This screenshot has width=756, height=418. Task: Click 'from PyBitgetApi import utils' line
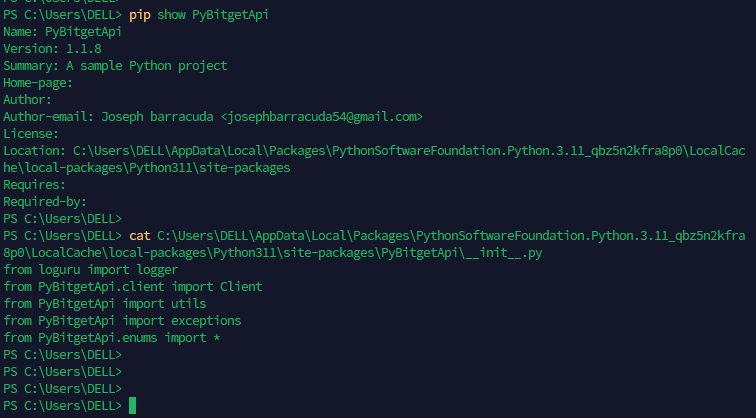105,304
